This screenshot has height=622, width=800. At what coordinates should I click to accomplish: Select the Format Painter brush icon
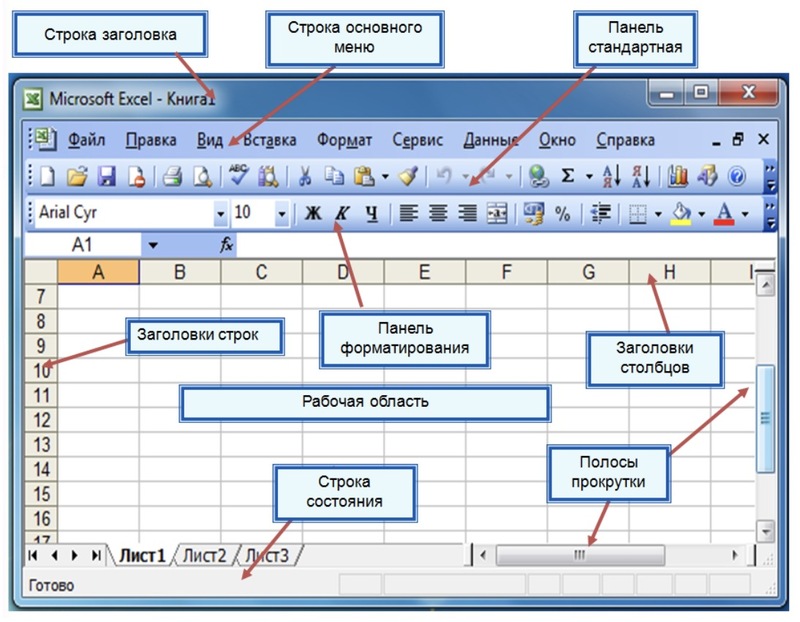click(408, 177)
